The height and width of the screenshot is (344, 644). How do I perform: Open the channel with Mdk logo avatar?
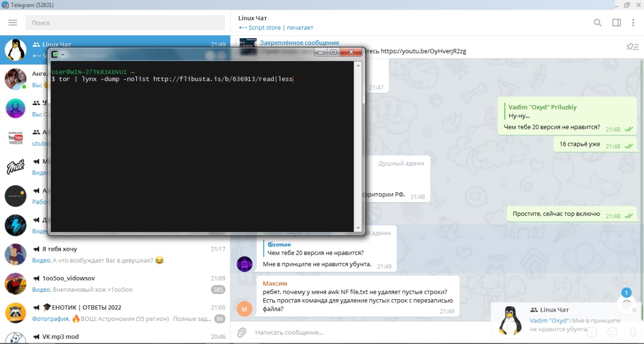click(16, 166)
